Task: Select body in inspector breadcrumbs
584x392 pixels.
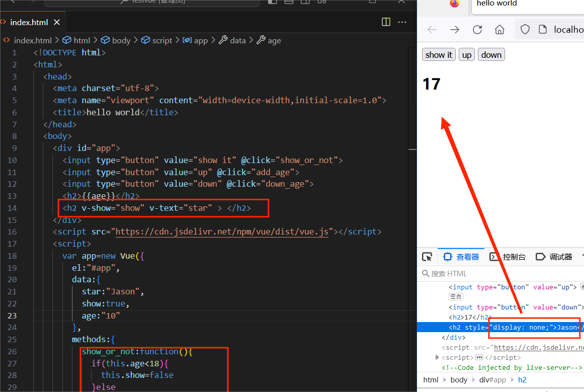Action: click(458, 380)
